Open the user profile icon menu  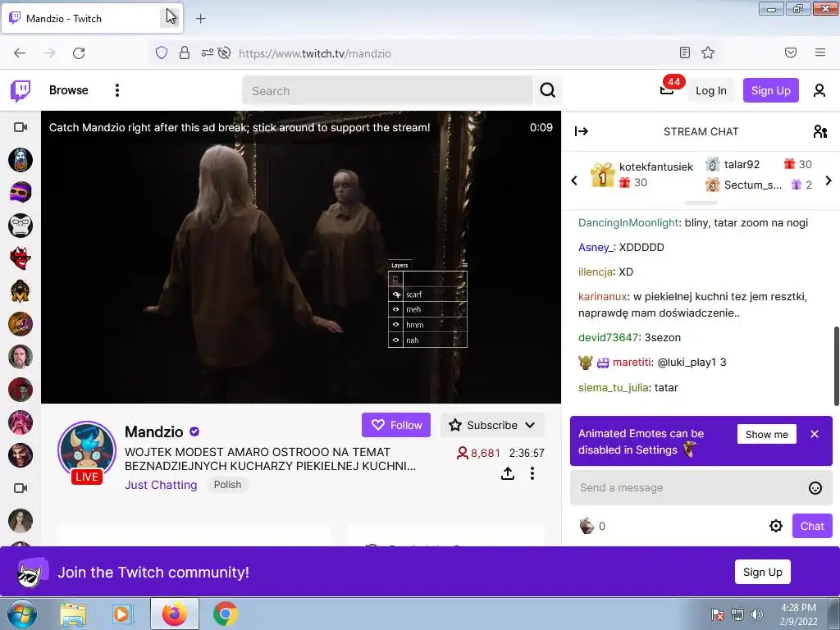pos(819,90)
